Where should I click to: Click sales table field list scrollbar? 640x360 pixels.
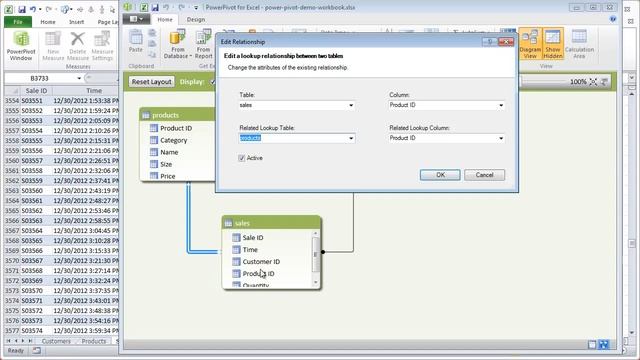[x=315, y=254]
